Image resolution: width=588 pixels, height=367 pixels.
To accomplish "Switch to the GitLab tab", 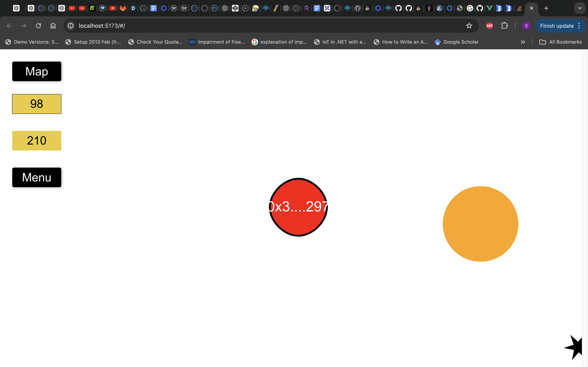I will point(123,8).
